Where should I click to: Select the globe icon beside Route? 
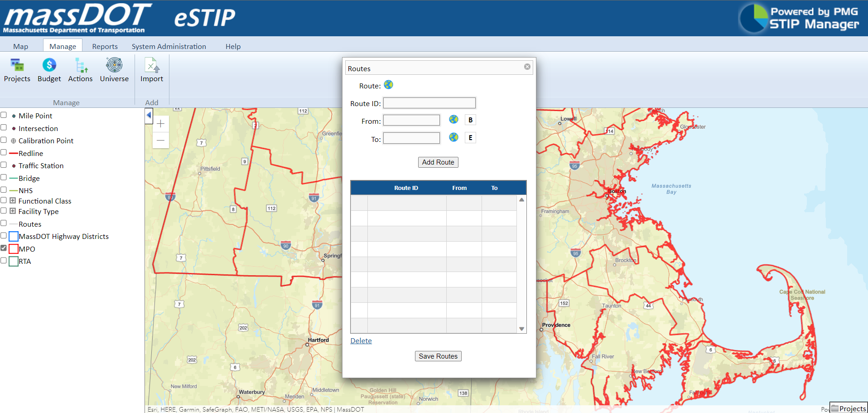[388, 85]
